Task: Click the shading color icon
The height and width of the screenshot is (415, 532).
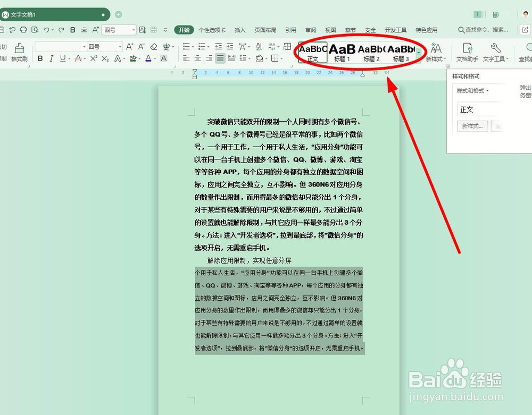Action: [x=259, y=58]
